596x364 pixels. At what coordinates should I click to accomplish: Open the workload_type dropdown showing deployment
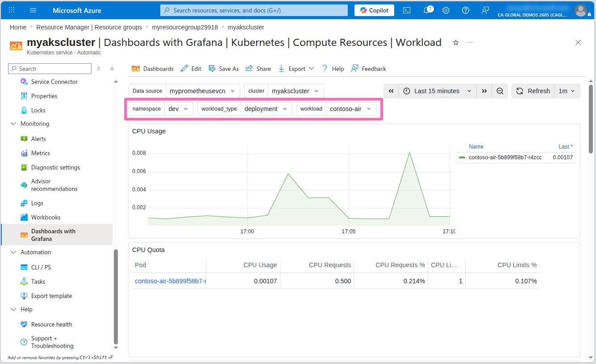266,109
